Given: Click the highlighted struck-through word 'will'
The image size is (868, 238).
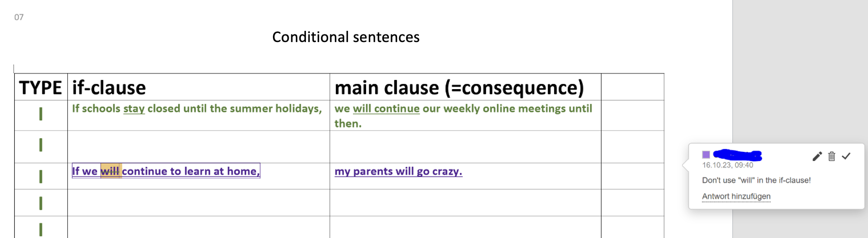Looking at the screenshot, I should click(110, 171).
